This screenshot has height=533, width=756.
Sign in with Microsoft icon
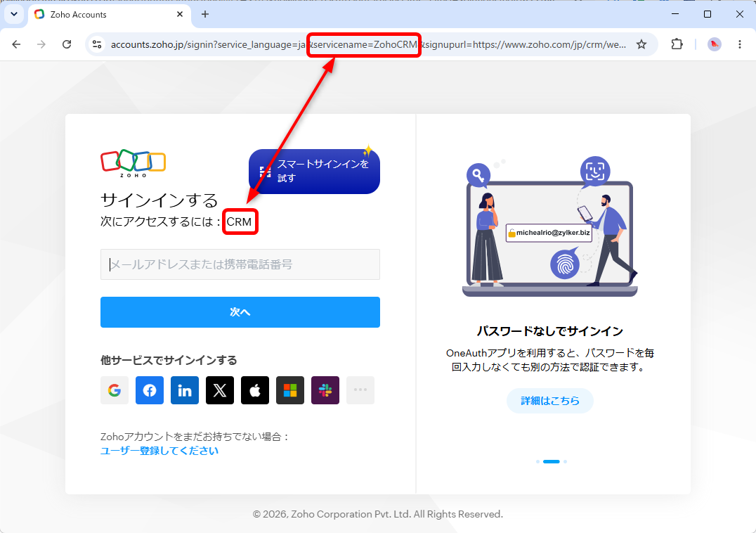[x=290, y=390]
